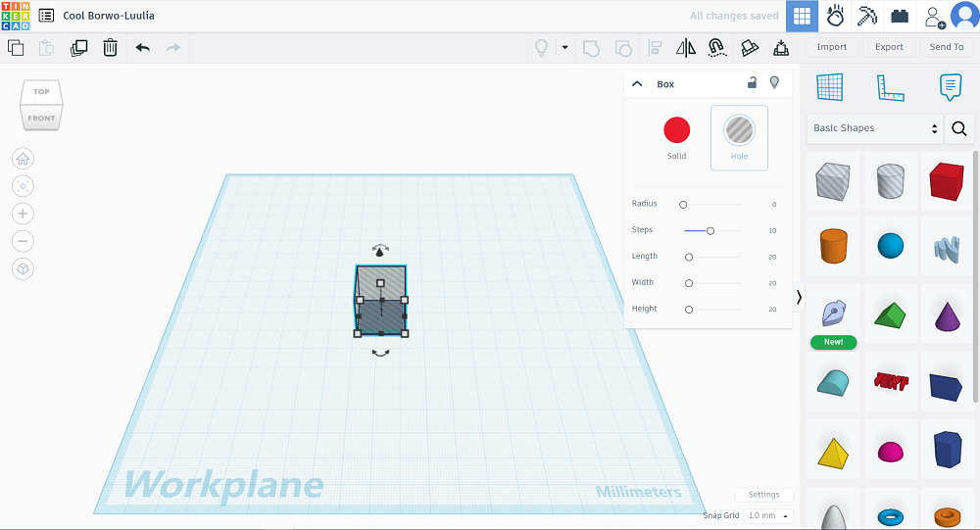Open the Basic Shapes dropdown

tap(874, 128)
